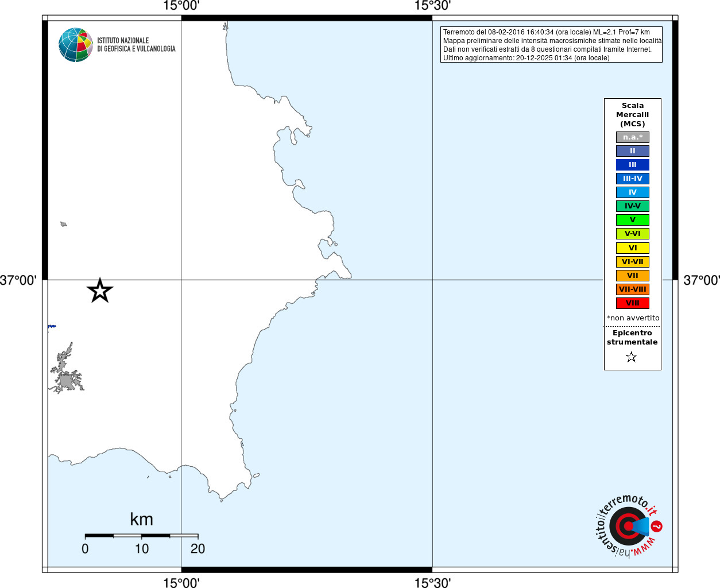The height and width of the screenshot is (588, 720).
Task: Click the Epicentro strumentale label
Action: (x=632, y=338)
